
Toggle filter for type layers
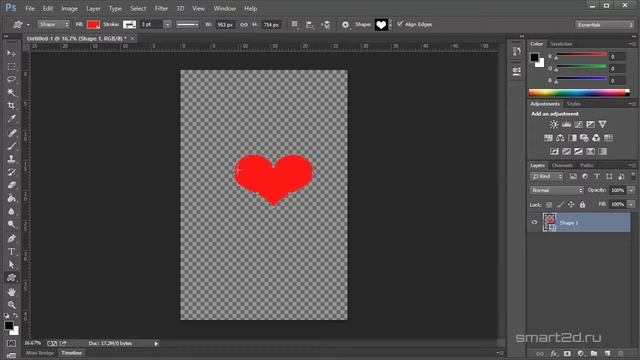[597, 176]
